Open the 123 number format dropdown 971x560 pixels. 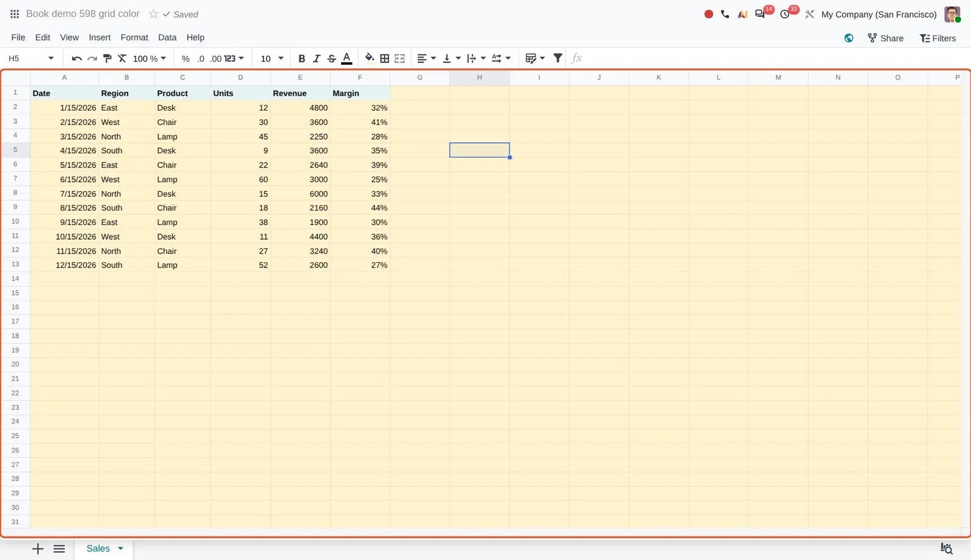point(234,58)
